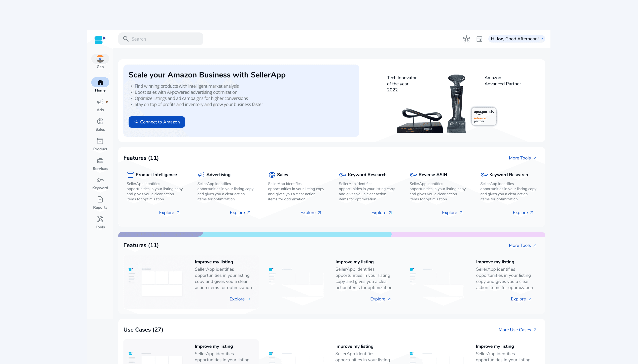
Task: Click the Connect to Amazon button
Action: (157, 122)
